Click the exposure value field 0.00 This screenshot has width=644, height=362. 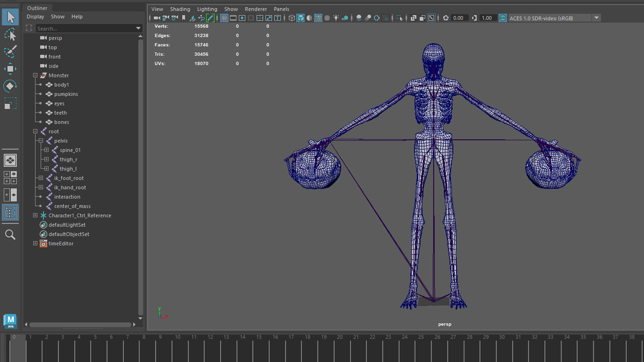point(460,18)
